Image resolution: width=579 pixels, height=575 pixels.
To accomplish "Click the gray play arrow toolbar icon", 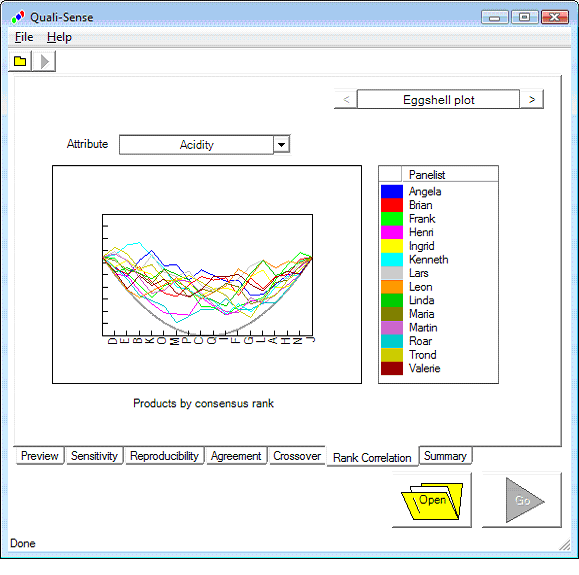I will tap(44, 61).
